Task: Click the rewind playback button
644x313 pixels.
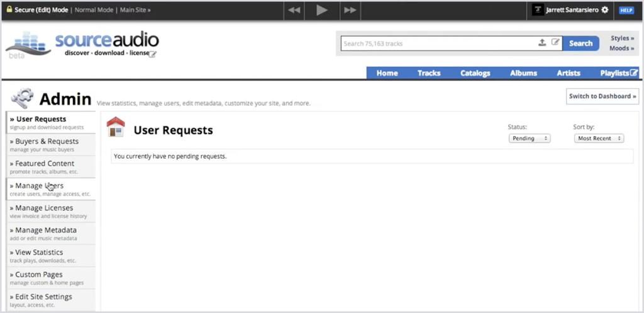Action: tap(294, 10)
